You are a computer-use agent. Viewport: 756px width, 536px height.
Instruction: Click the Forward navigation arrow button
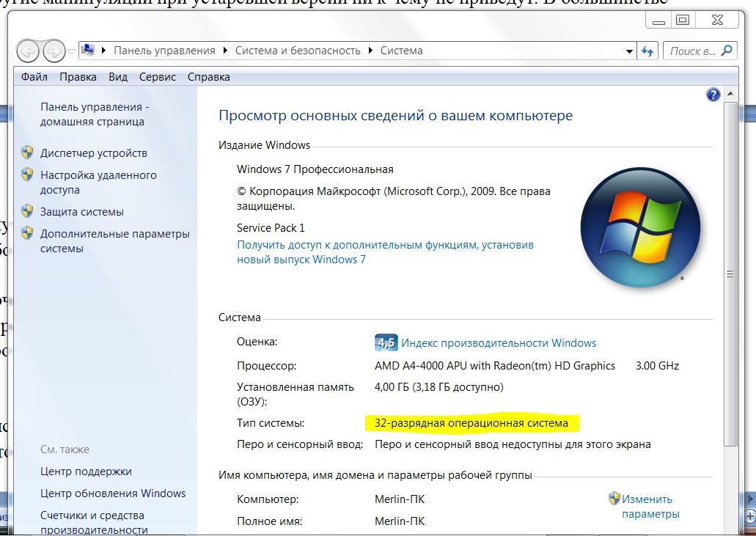54,51
